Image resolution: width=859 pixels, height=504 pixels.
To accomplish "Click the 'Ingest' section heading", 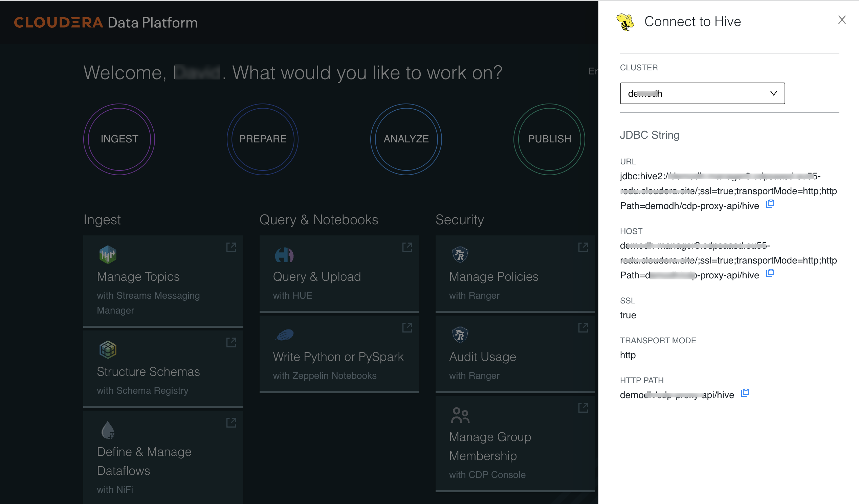I will point(102,220).
